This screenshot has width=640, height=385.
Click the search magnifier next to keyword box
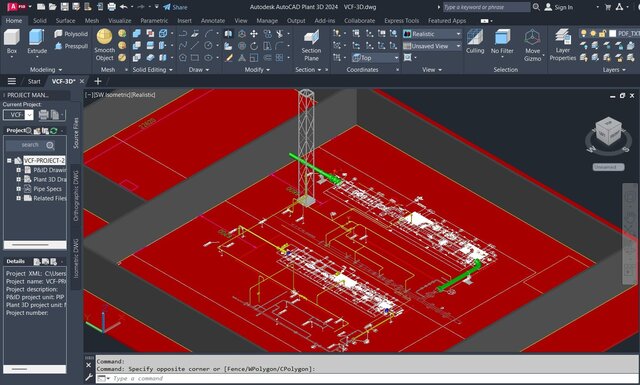(536, 7)
